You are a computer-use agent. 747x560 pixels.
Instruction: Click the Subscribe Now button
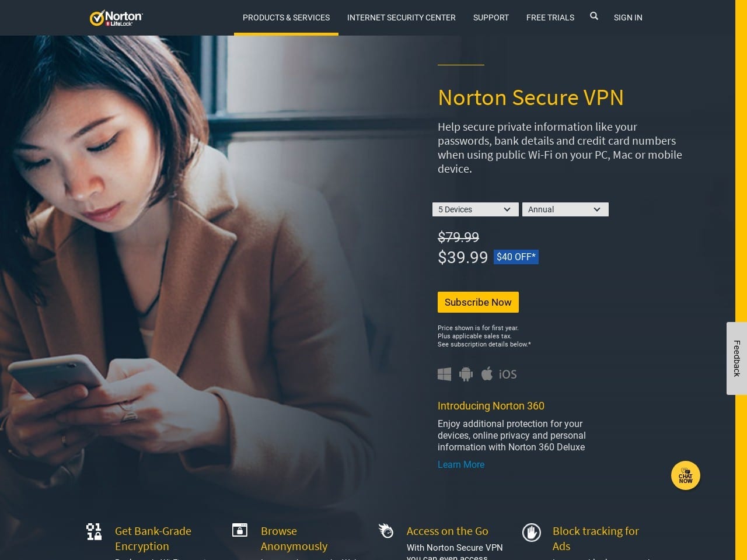478,302
